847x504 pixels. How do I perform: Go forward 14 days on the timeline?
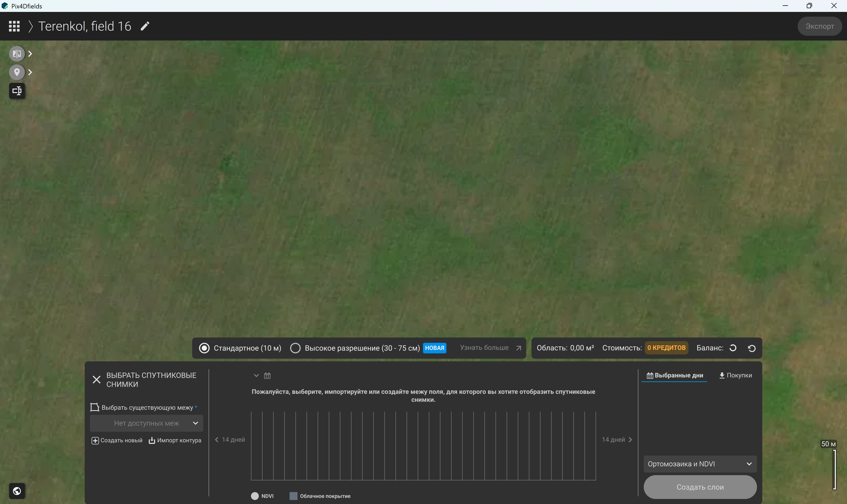617,439
